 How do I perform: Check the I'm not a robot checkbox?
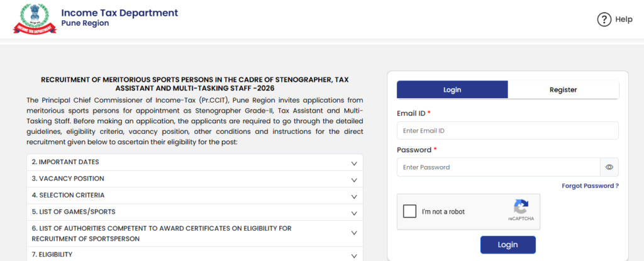click(409, 212)
